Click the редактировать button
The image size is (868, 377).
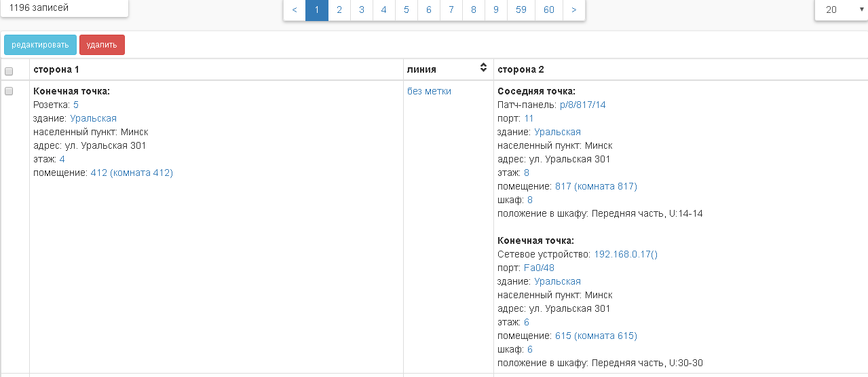click(40, 45)
